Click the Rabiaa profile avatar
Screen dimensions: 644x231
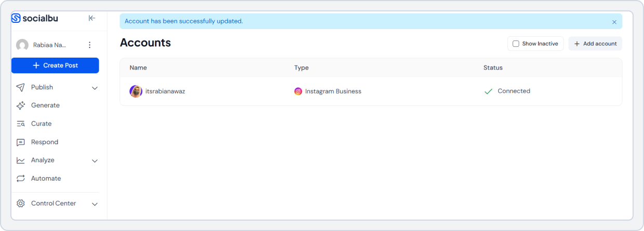22,45
